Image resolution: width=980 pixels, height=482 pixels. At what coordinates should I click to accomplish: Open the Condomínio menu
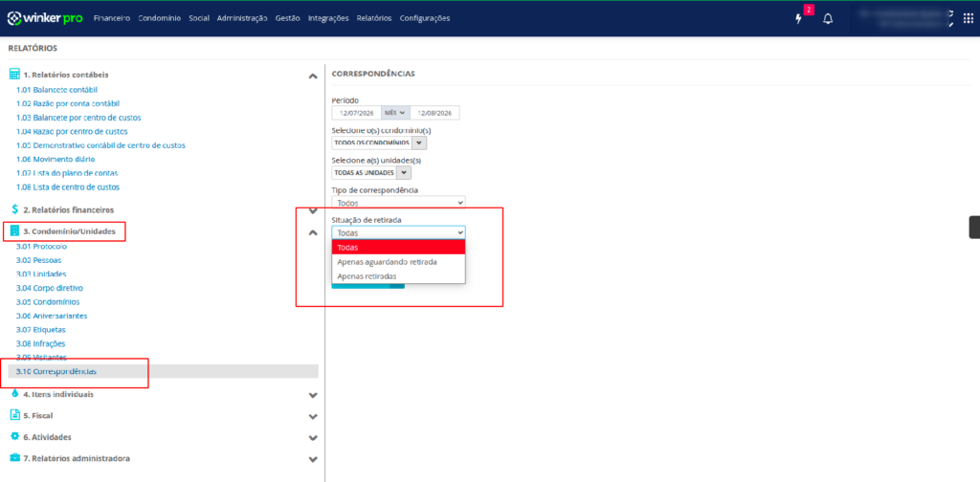160,18
